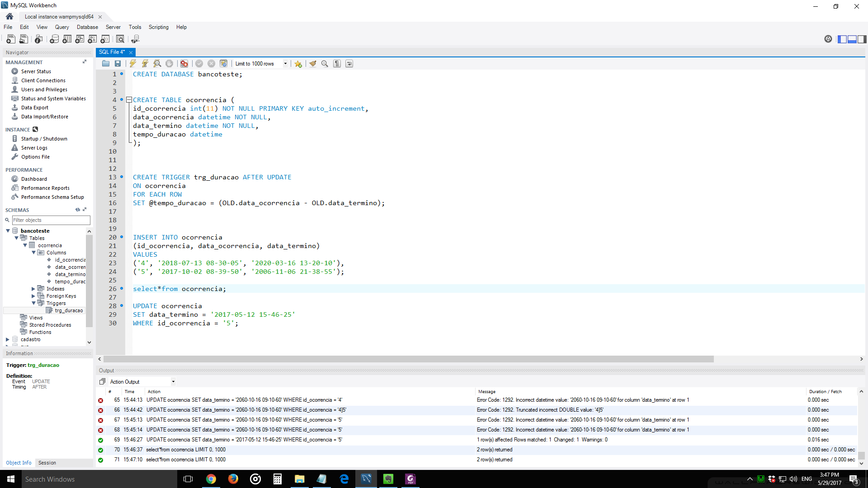Save snippet to favorites star icon
The image size is (868, 488).
pyautogui.click(x=298, y=64)
